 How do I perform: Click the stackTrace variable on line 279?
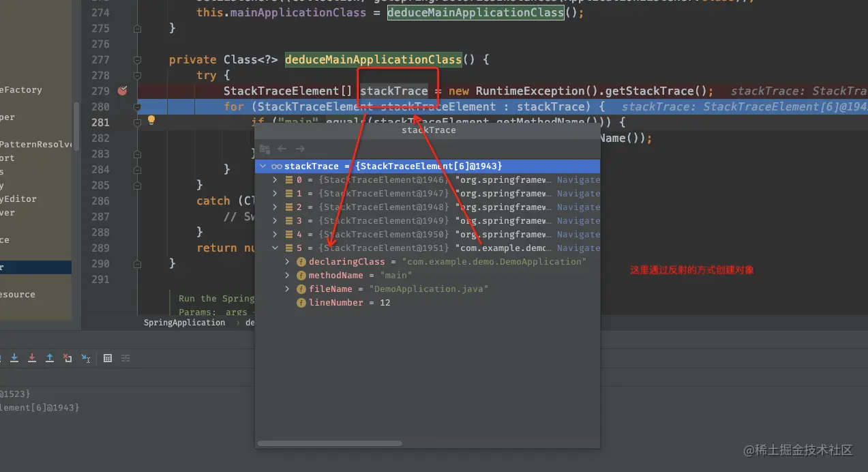tap(394, 91)
